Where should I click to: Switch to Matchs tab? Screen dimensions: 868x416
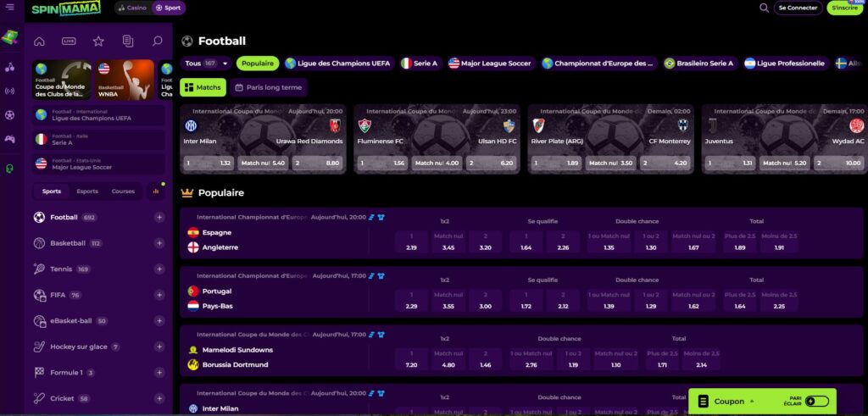pyautogui.click(x=203, y=87)
